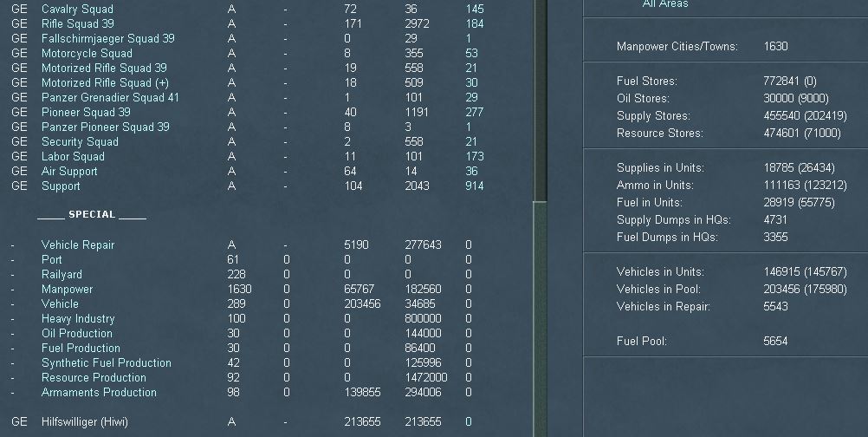Open the Motorcycle Squad row
This screenshot has width=868, height=437.
(87, 53)
